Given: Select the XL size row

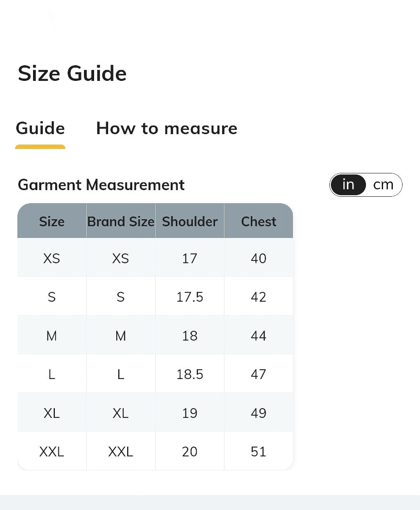Looking at the screenshot, I should 155,412.
